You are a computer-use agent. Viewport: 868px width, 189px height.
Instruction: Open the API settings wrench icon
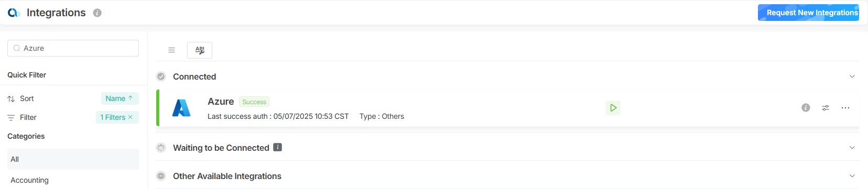point(200,50)
